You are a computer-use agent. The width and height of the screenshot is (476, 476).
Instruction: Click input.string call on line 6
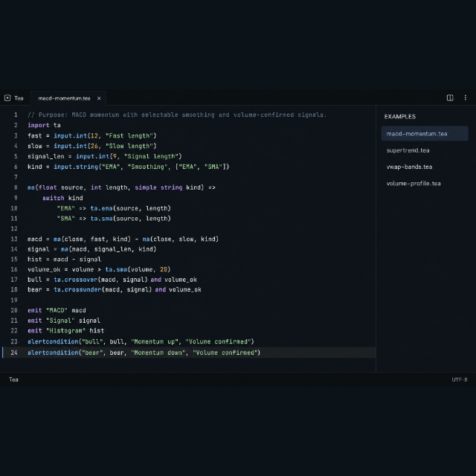[76, 167]
